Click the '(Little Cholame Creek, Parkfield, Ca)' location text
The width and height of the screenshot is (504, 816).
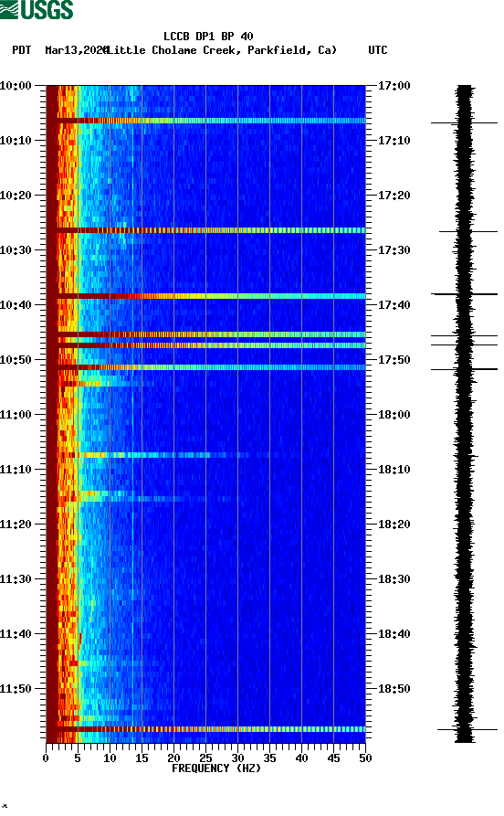pos(221,50)
